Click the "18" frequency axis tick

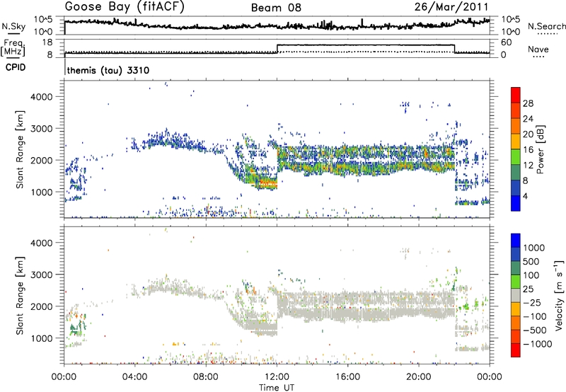pyautogui.click(x=47, y=42)
